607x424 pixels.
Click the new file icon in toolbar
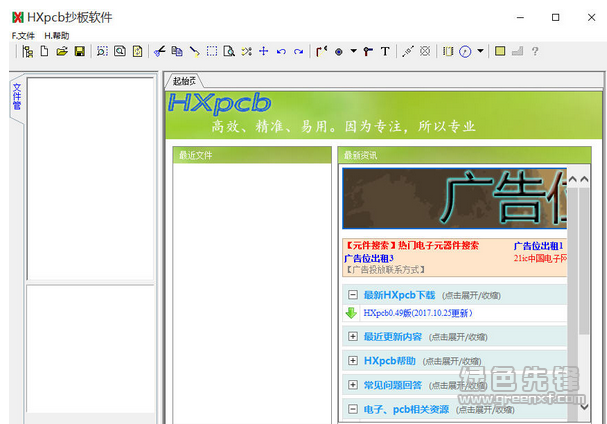[44, 51]
